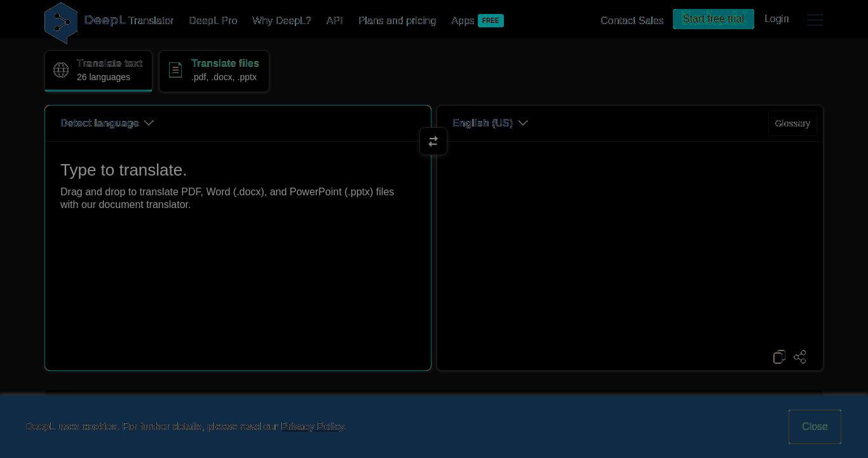Click the DeepL hexagon logo
This screenshot has height=458, width=868.
(x=61, y=23)
